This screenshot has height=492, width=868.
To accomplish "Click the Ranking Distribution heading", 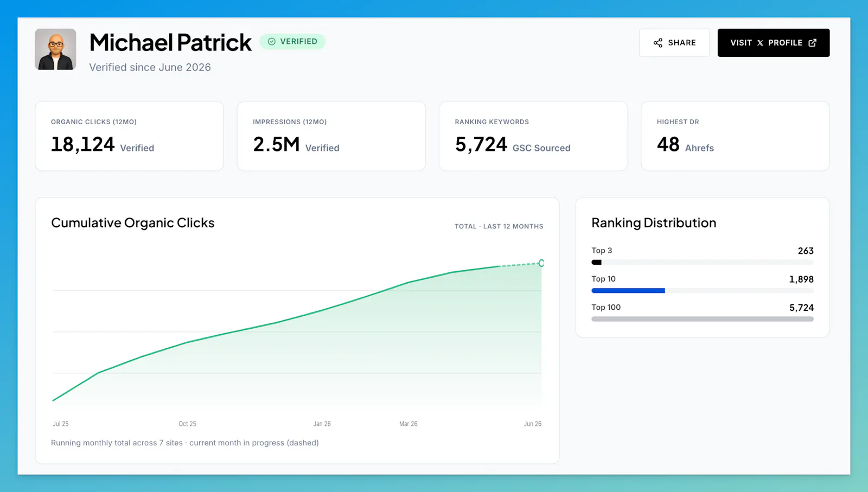I will [654, 223].
